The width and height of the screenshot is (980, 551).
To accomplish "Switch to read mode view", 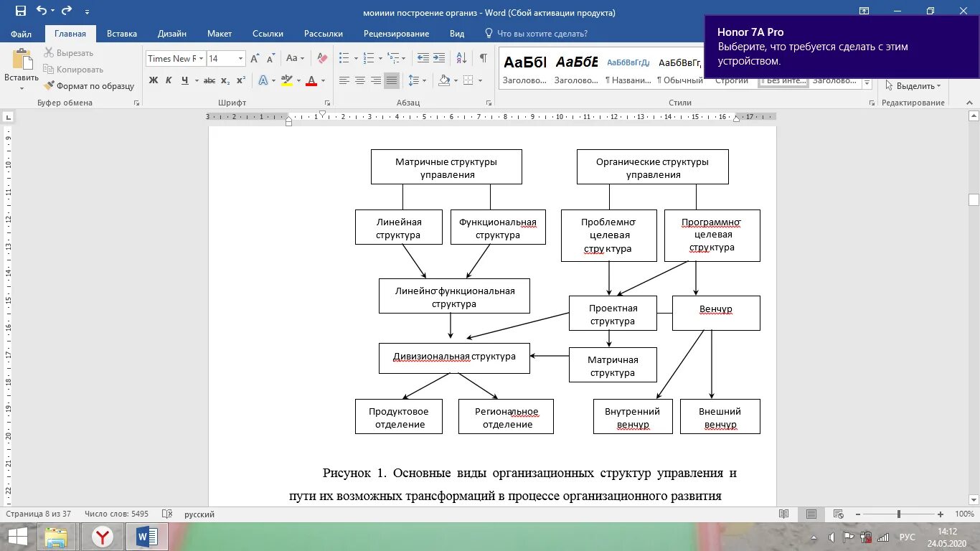I will coord(784,514).
